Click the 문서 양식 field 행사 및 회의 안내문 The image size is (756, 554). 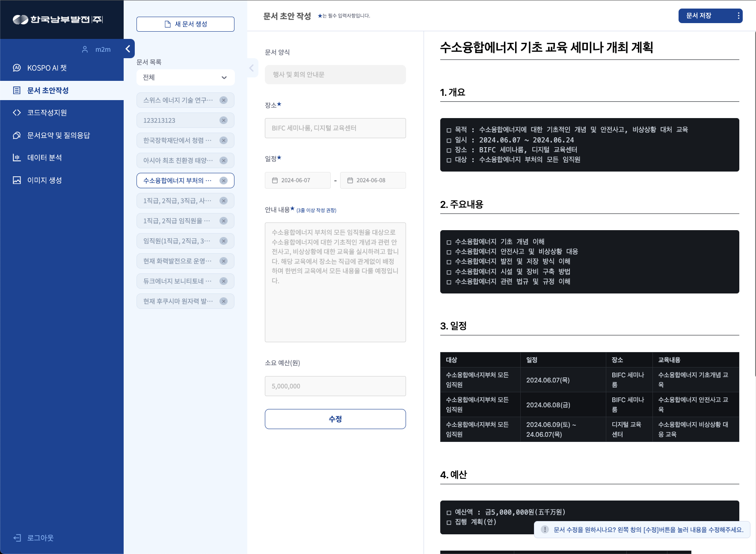pyautogui.click(x=335, y=74)
